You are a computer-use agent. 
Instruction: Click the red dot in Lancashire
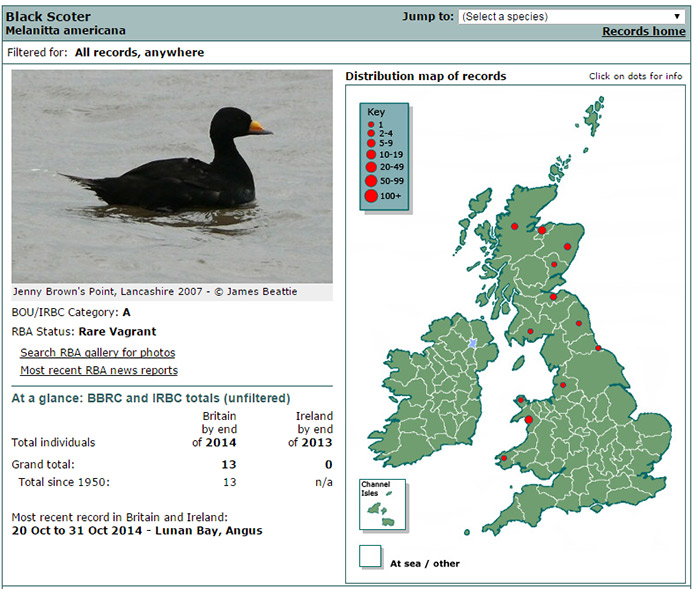coord(563,385)
